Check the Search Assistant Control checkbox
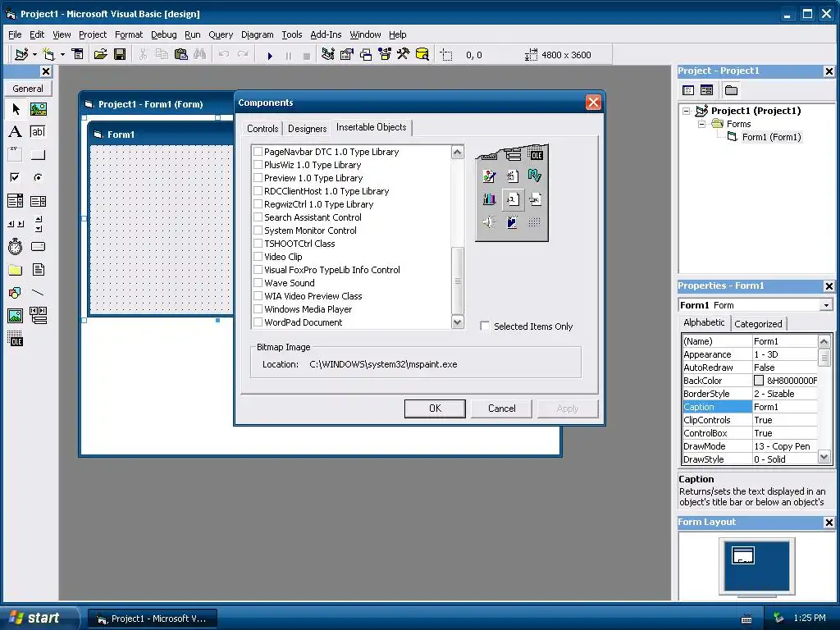The height and width of the screenshot is (630, 840). pos(258,217)
